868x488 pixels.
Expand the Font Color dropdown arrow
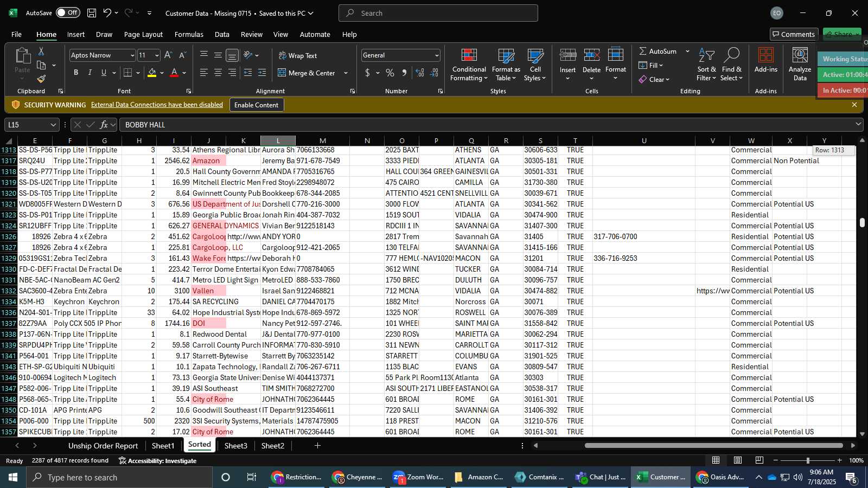184,73
